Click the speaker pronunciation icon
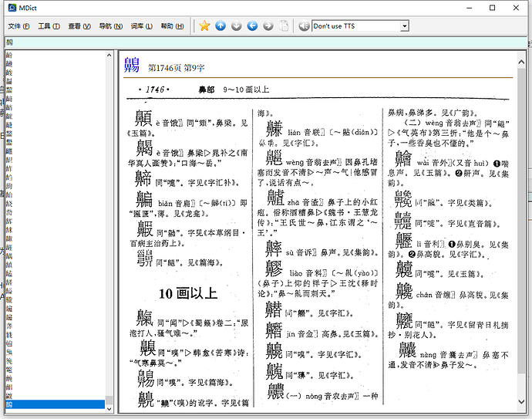The image size is (532, 419). [x=304, y=25]
